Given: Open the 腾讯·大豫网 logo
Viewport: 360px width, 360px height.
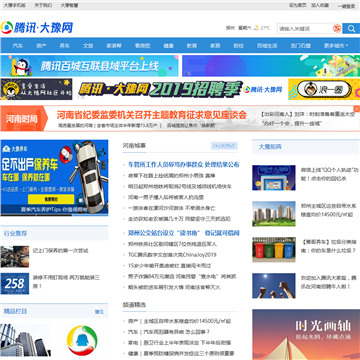Looking at the screenshot, I should (x=37, y=28).
